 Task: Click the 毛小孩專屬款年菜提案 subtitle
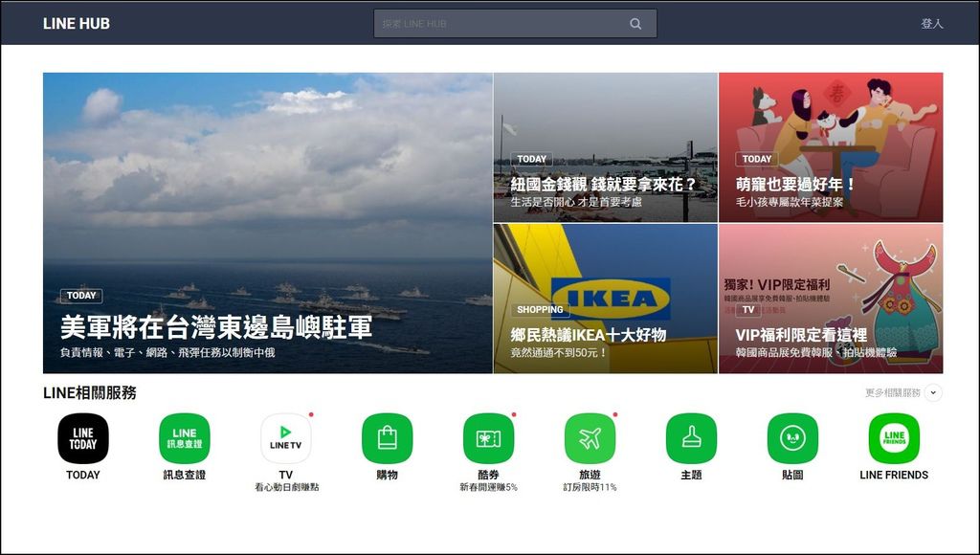[x=790, y=202]
